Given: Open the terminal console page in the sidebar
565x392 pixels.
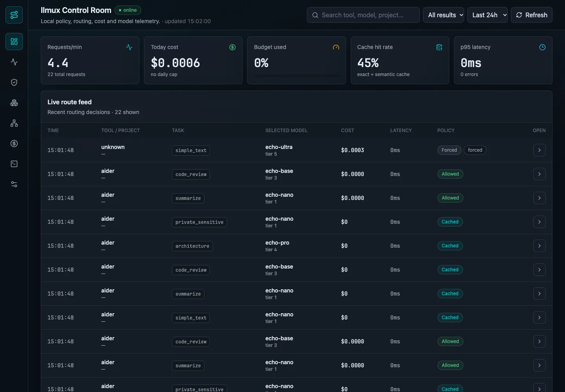Looking at the screenshot, I should [x=14, y=164].
